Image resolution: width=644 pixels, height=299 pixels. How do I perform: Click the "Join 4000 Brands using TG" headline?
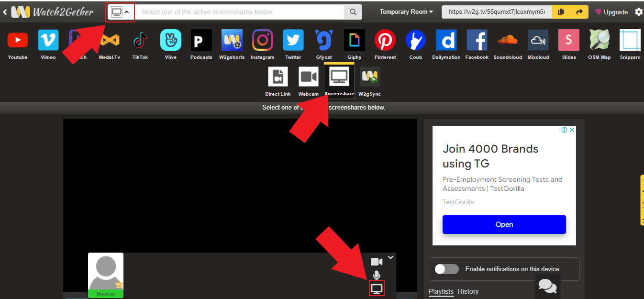point(490,156)
